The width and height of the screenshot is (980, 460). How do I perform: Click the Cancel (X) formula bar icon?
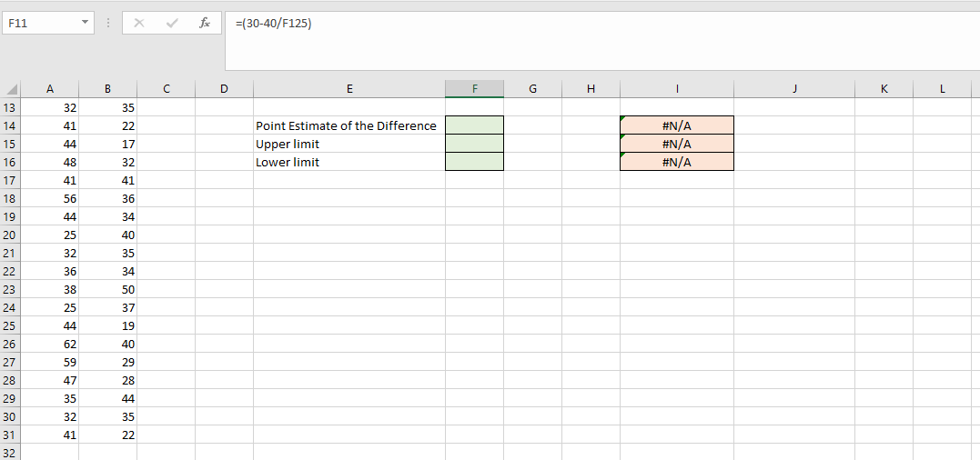138,23
